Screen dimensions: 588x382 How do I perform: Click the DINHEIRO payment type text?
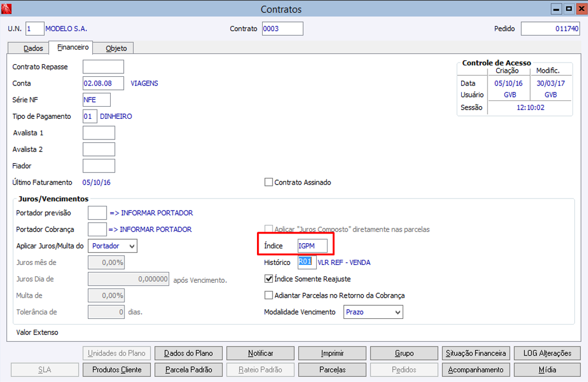(x=116, y=116)
